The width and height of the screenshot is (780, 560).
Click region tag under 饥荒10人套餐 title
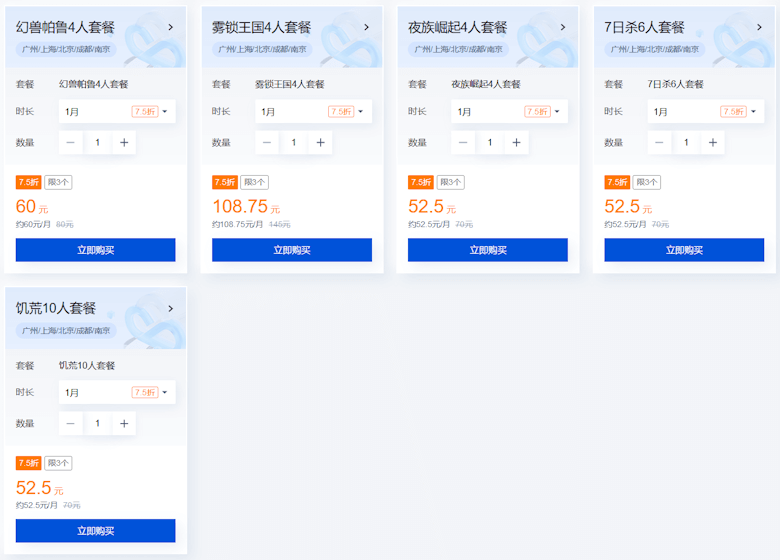pyautogui.click(x=66, y=330)
